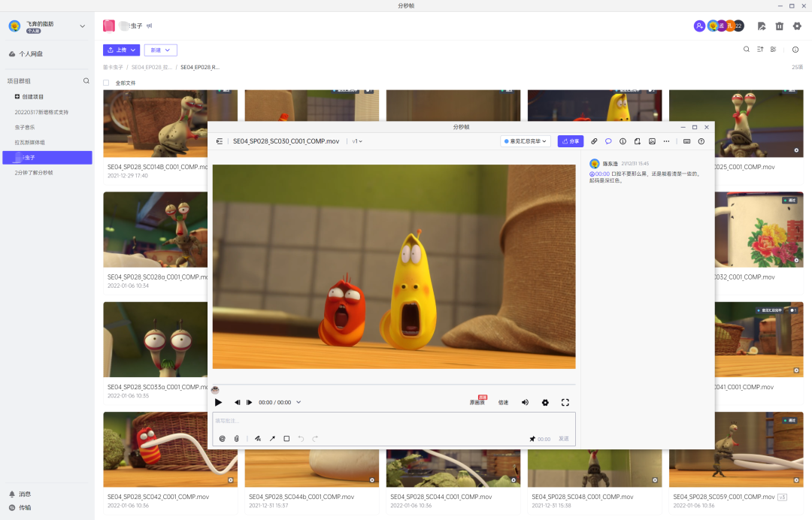Open project settings gear in the header
The height and width of the screenshot is (520, 812).
click(796, 26)
